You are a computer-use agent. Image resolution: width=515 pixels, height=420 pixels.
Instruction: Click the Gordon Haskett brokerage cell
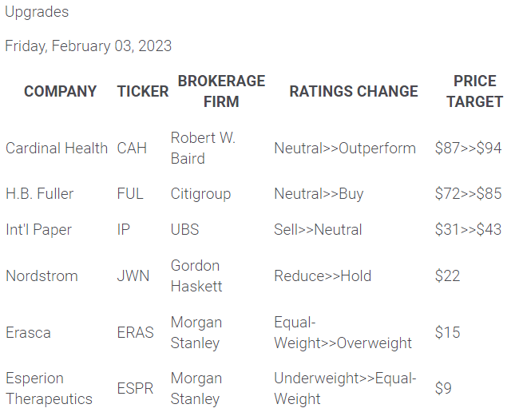pos(196,275)
